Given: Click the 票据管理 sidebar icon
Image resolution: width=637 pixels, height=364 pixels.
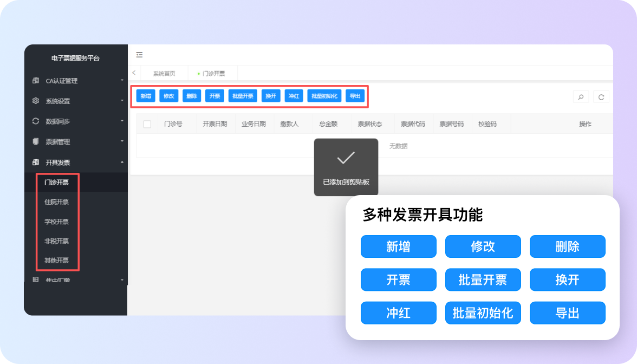Looking at the screenshot, I should [36, 141].
